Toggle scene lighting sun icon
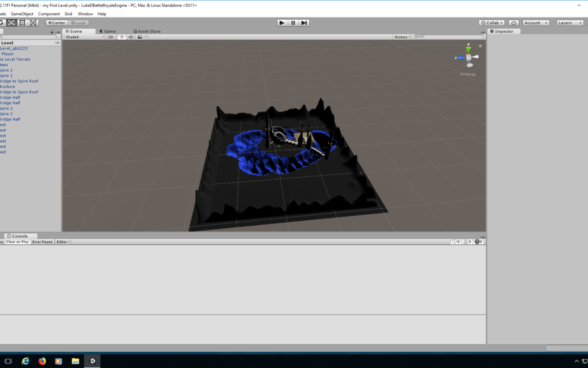The width and height of the screenshot is (588, 368). coord(122,37)
